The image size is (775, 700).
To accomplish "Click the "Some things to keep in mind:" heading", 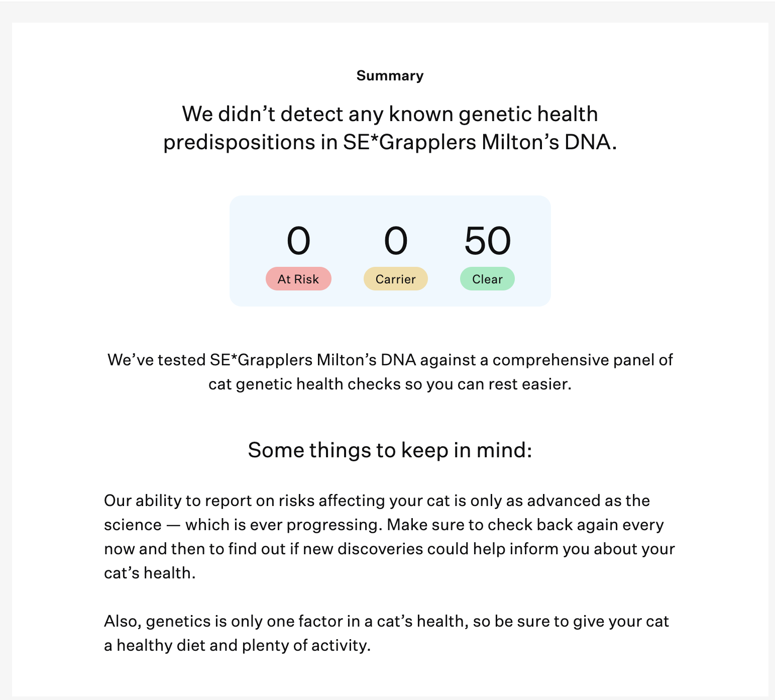I will 390,450.
